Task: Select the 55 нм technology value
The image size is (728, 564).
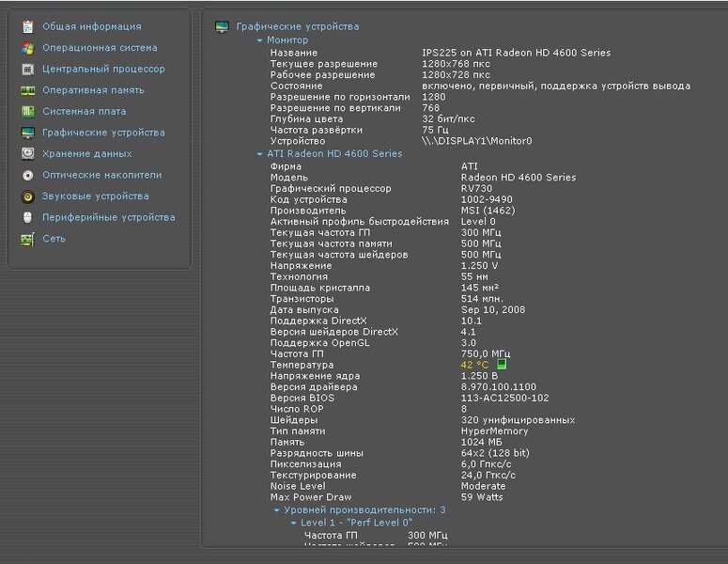Action: (x=474, y=276)
